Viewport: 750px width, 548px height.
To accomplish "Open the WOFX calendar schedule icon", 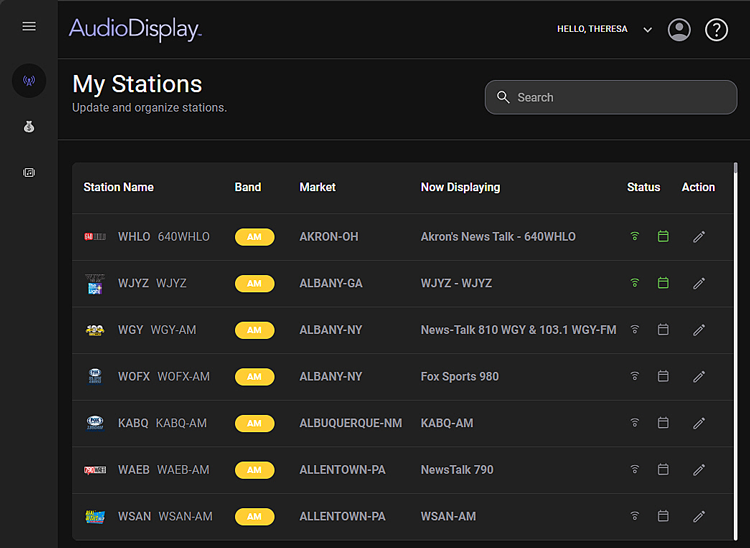I will (663, 376).
